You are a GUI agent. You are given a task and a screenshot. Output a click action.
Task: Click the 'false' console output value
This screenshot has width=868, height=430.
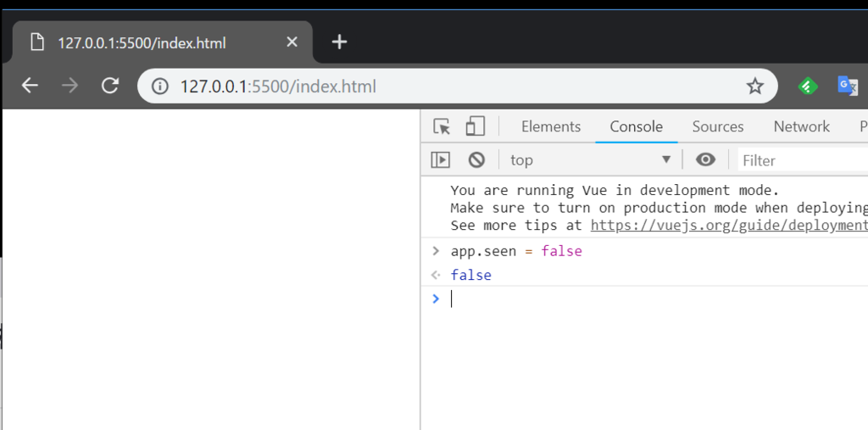point(471,276)
